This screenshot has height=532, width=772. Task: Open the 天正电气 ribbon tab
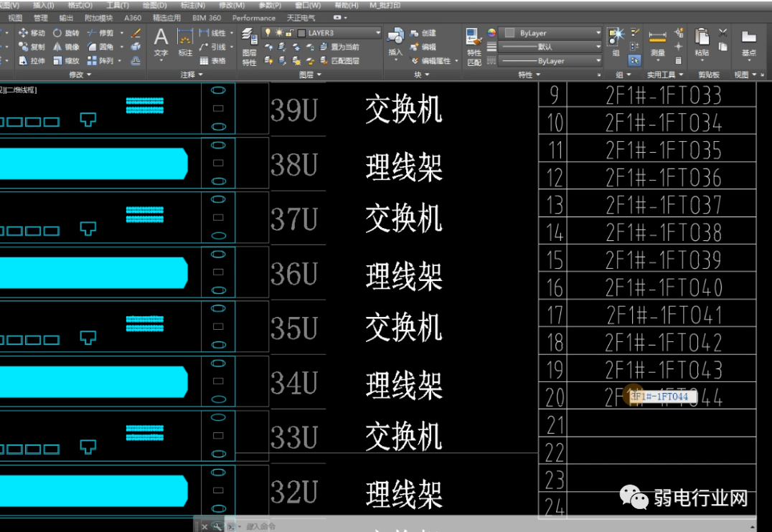pos(301,18)
